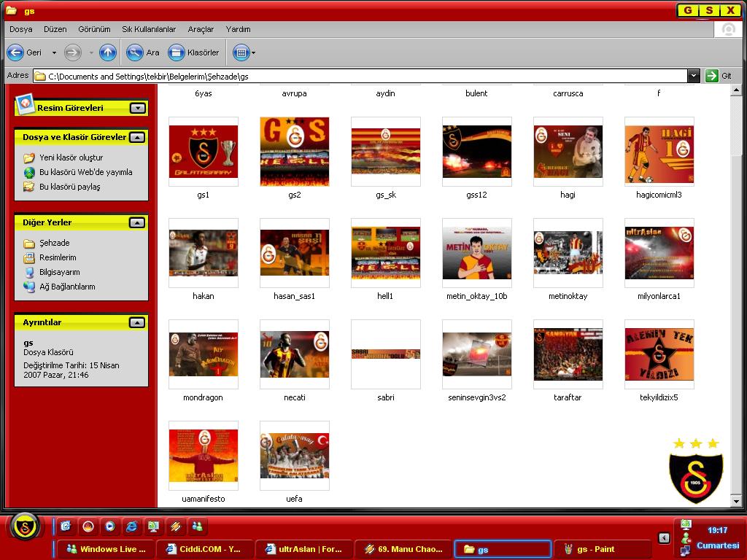Switch to Windows Live taskbar button

(x=106, y=549)
